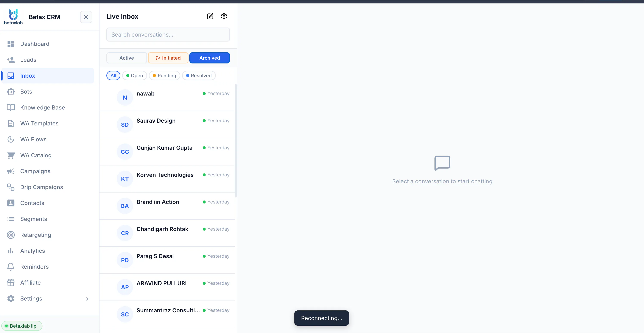Image resolution: width=644 pixels, height=333 pixels.
Task: Click the AP avatar
Action: point(125,287)
